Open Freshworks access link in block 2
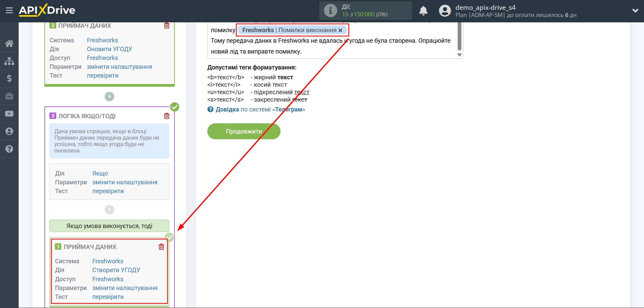The width and height of the screenshot is (644, 308). (x=102, y=58)
